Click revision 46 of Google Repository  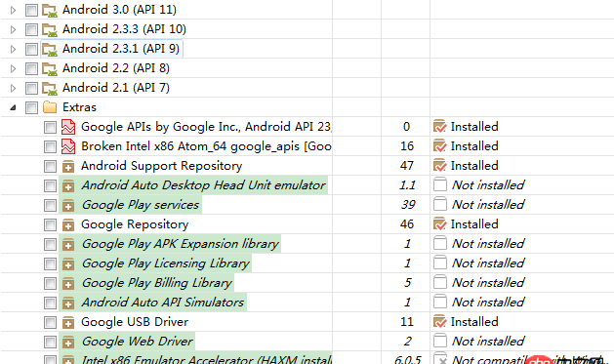point(406,224)
